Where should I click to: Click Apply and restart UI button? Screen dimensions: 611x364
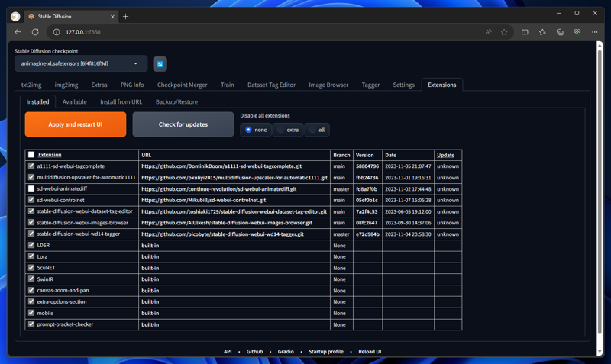click(x=76, y=124)
